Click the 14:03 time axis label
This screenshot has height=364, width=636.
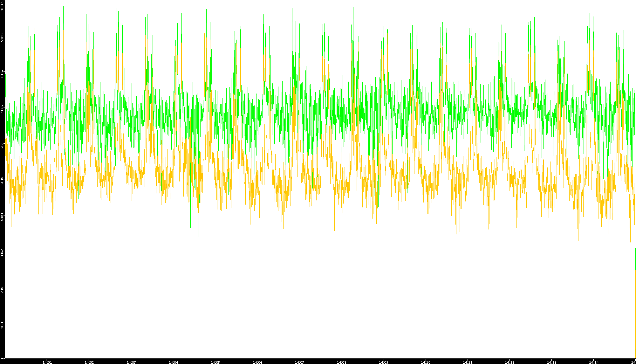click(131, 362)
